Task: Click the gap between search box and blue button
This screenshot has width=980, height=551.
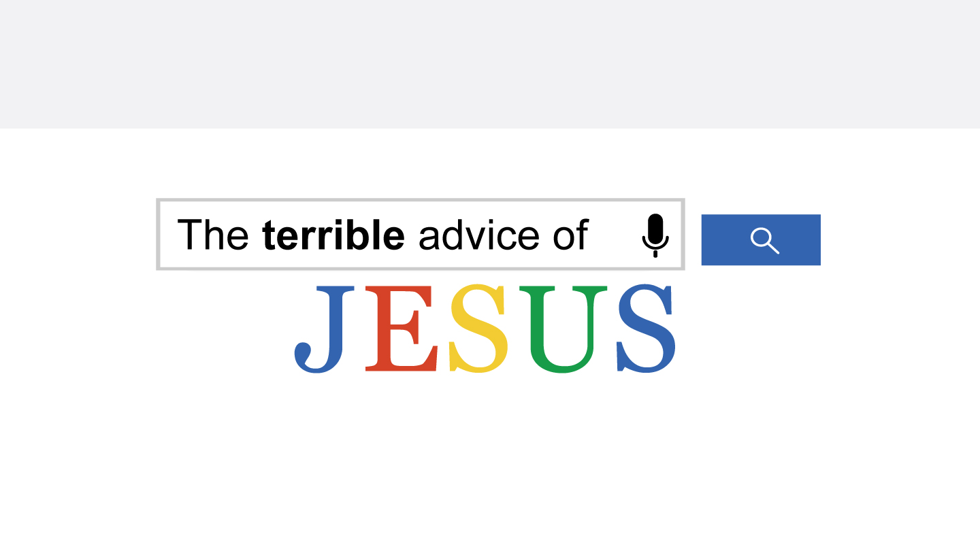Action: click(x=693, y=235)
